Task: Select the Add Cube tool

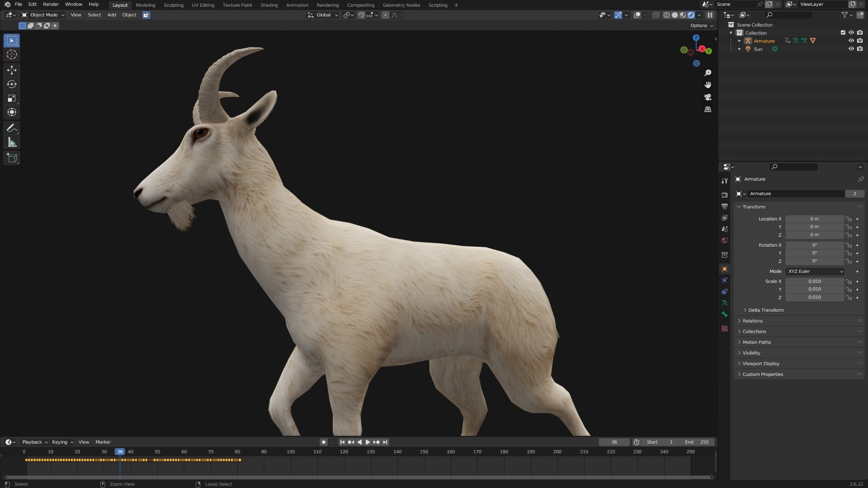Action: coord(12,158)
